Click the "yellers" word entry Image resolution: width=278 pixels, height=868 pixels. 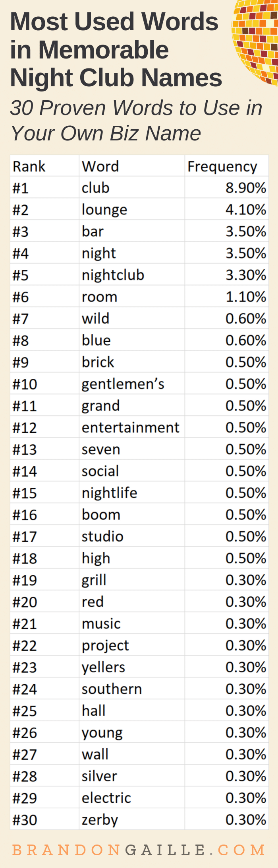(x=103, y=668)
